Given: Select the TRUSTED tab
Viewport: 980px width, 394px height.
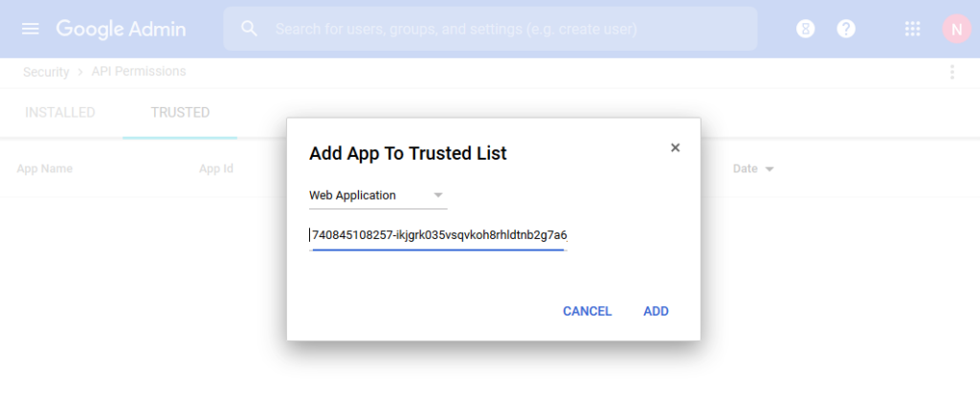Looking at the screenshot, I should 180,113.
